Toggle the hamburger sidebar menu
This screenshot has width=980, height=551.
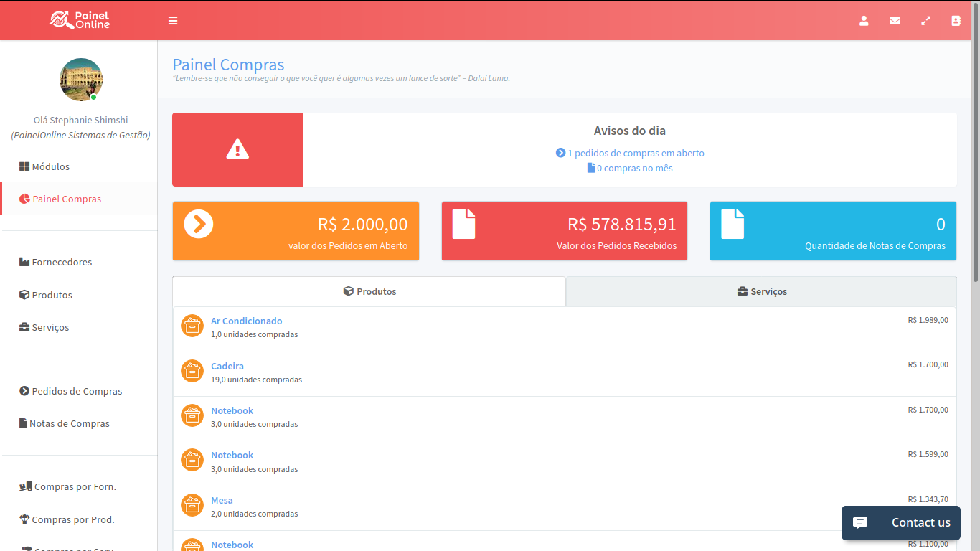click(x=173, y=21)
